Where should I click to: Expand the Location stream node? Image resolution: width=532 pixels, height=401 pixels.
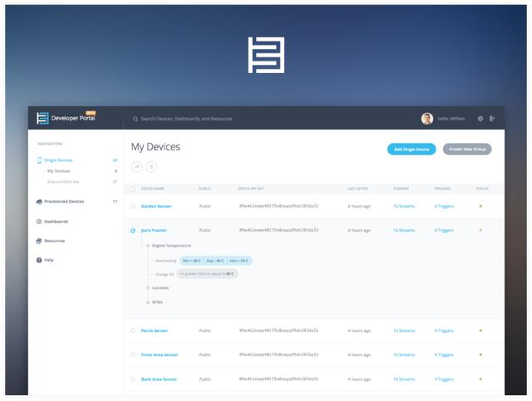(x=147, y=287)
